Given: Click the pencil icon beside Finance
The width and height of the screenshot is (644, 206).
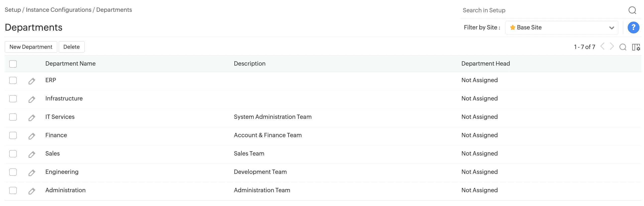Looking at the screenshot, I should tap(32, 136).
